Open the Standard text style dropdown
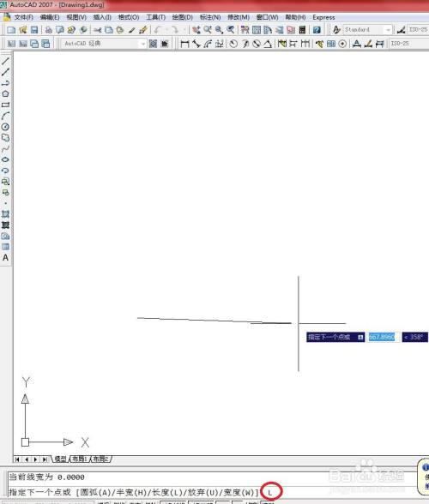Screen dimensions: 429x504 [367, 30]
